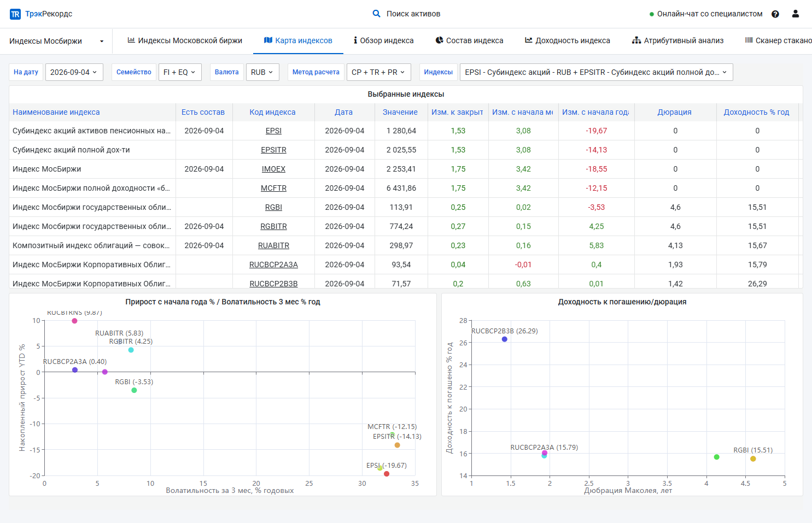Expand the selected indices EPSI dropdown
812x523 pixels.
pyautogui.click(x=596, y=72)
